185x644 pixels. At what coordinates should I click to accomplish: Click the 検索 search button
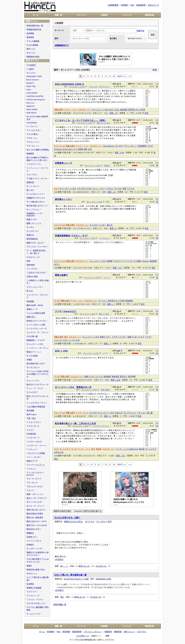(x=153, y=35)
